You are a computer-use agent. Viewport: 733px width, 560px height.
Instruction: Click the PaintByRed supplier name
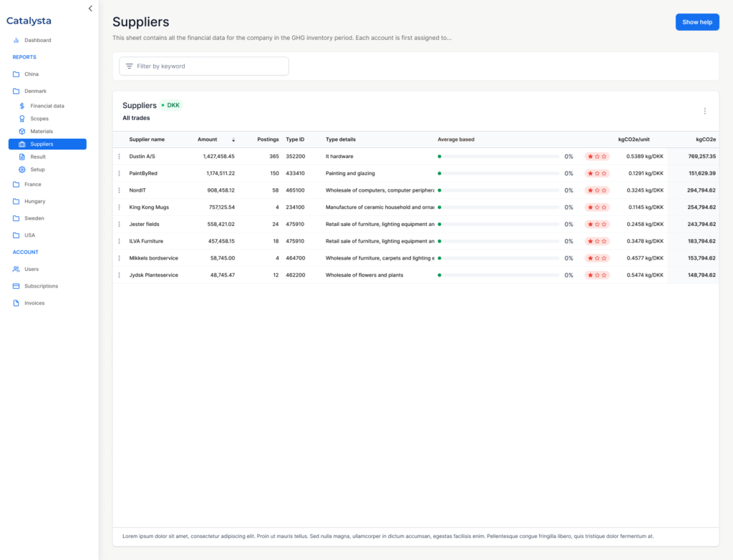[x=143, y=173]
